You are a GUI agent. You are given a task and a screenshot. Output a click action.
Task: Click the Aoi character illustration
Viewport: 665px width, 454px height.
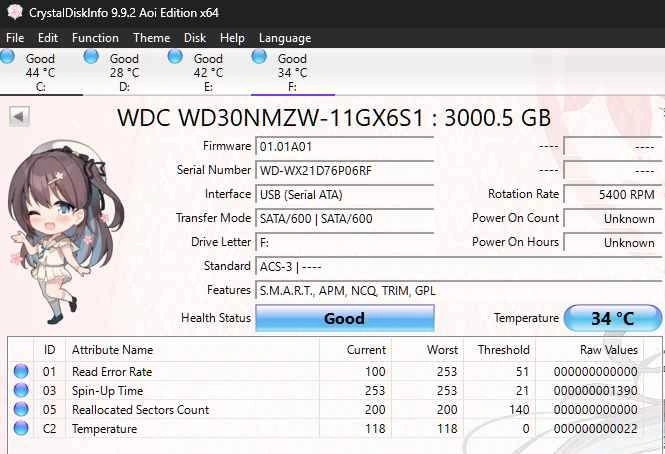pyautogui.click(x=64, y=233)
